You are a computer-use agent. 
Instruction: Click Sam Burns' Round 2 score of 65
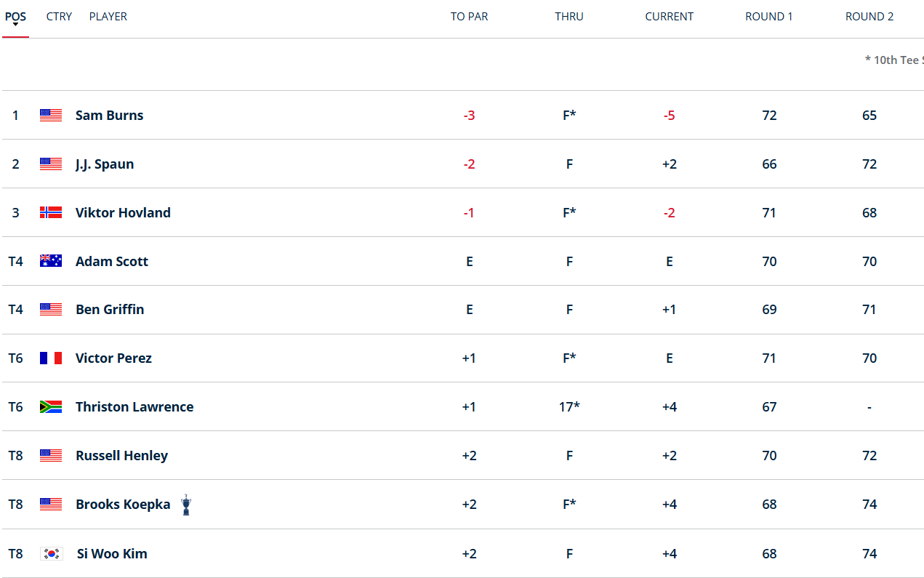(869, 115)
